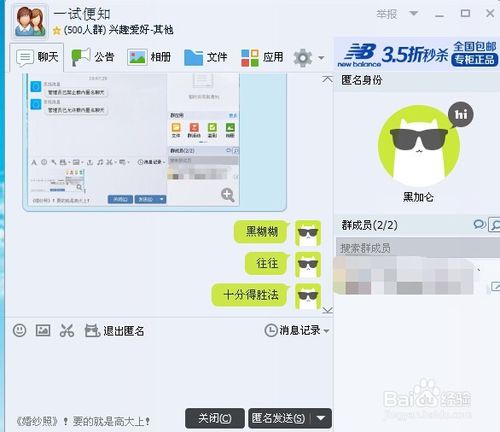Viewport: 500px width, 432px height.
Task: Click the group avatar picture
Action: click(30, 22)
